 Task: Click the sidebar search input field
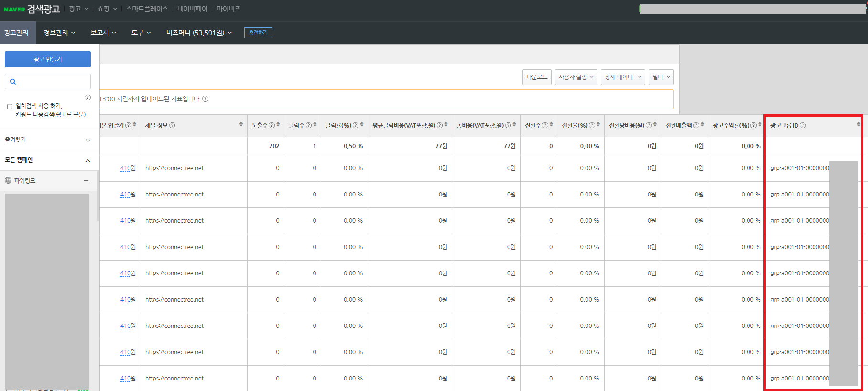pyautogui.click(x=53, y=82)
